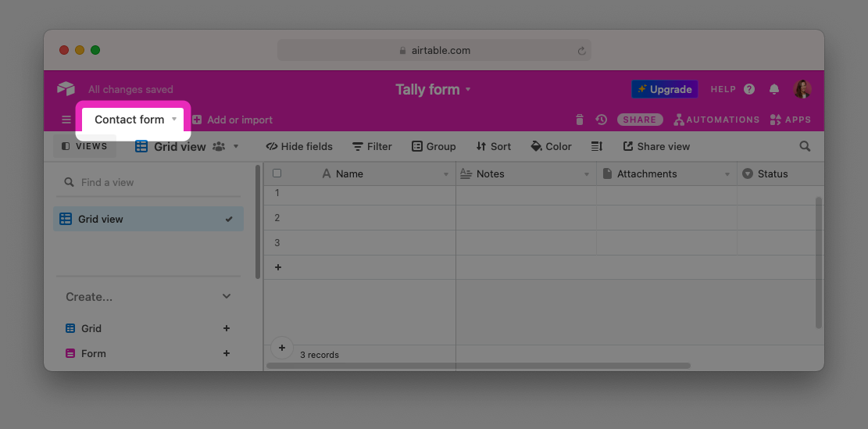Image resolution: width=868 pixels, height=429 pixels.
Task: Open the base history icon
Action: coord(601,120)
